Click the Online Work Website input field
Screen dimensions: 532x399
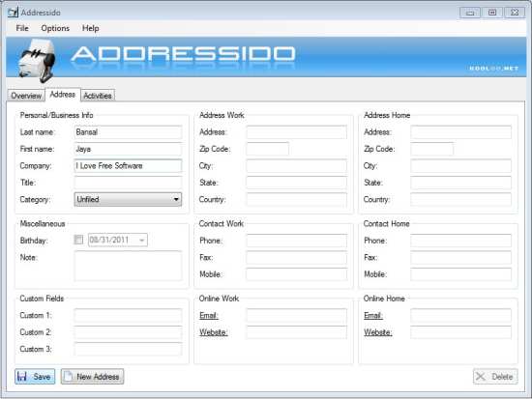297,332
